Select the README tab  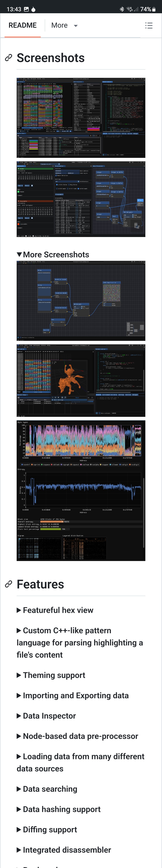coord(22,26)
